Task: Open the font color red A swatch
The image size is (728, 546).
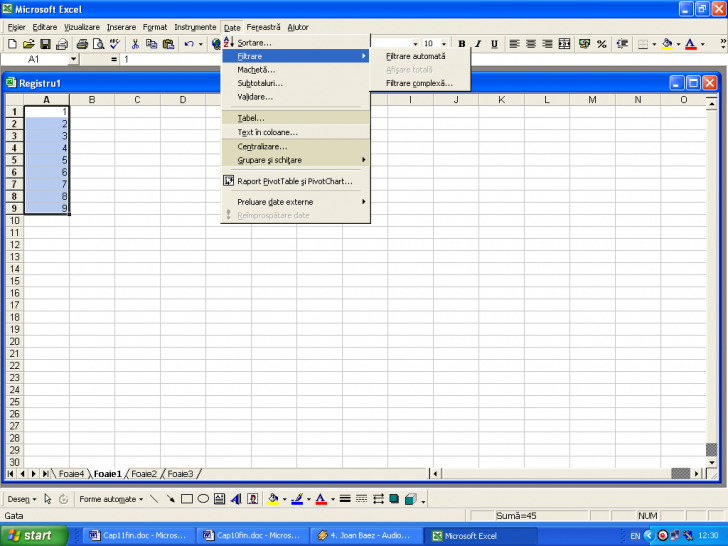Action: point(690,44)
